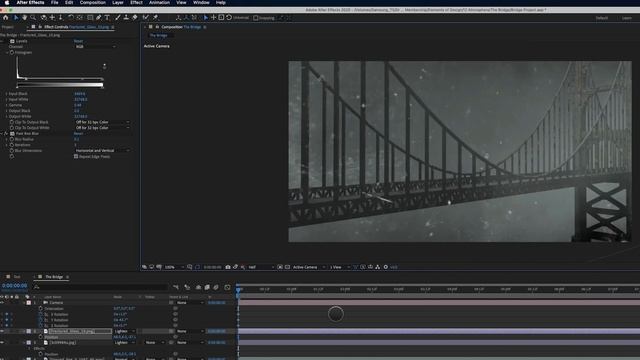Click Reset link for Levels effect
Viewport: 640px width, 360px height.
tap(78, 41)
